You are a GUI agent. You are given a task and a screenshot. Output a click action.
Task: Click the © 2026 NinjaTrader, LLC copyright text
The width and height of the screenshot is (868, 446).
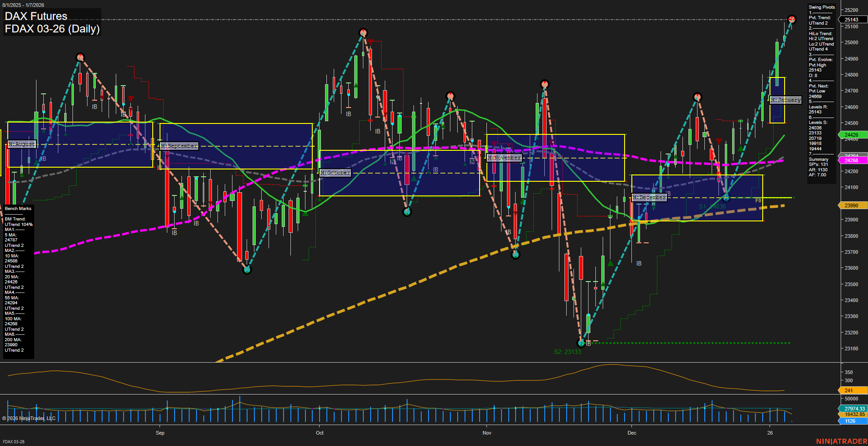[30, 418]
